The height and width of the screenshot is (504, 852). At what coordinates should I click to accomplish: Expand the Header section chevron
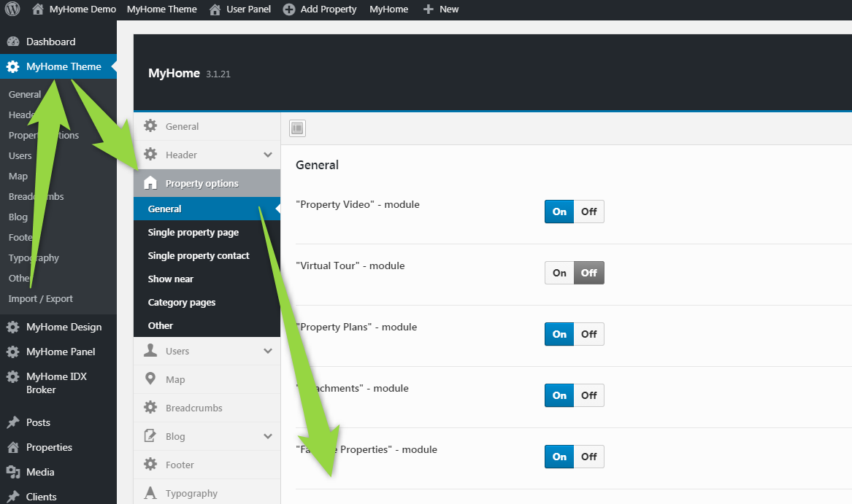pyautogui.click(x=268, y=155)
